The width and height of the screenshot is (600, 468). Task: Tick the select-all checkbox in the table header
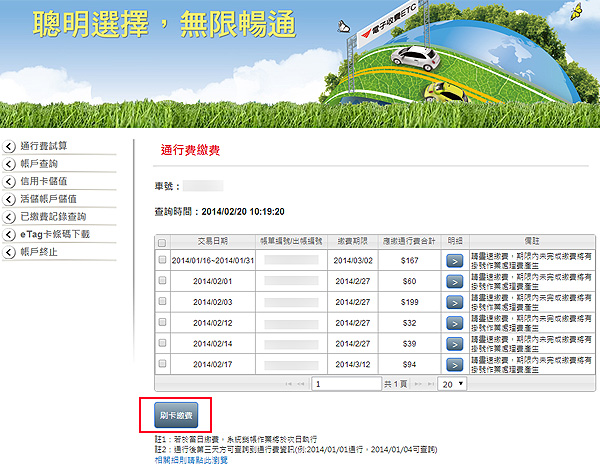162,242
